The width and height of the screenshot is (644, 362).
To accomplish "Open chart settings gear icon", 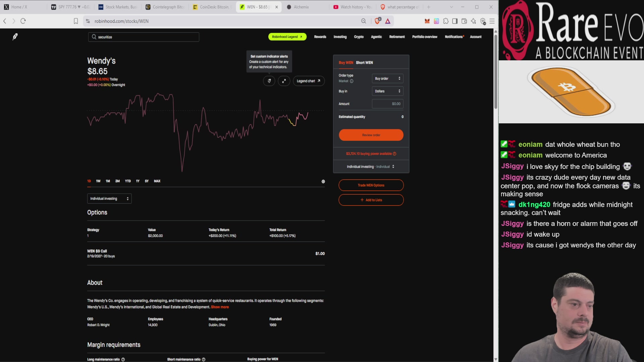I will [x=323, y=181].
